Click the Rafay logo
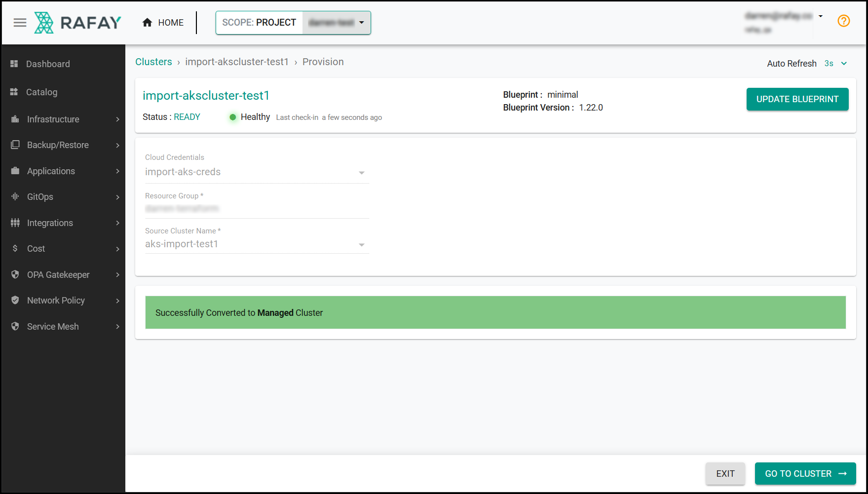 click(78, 23)
